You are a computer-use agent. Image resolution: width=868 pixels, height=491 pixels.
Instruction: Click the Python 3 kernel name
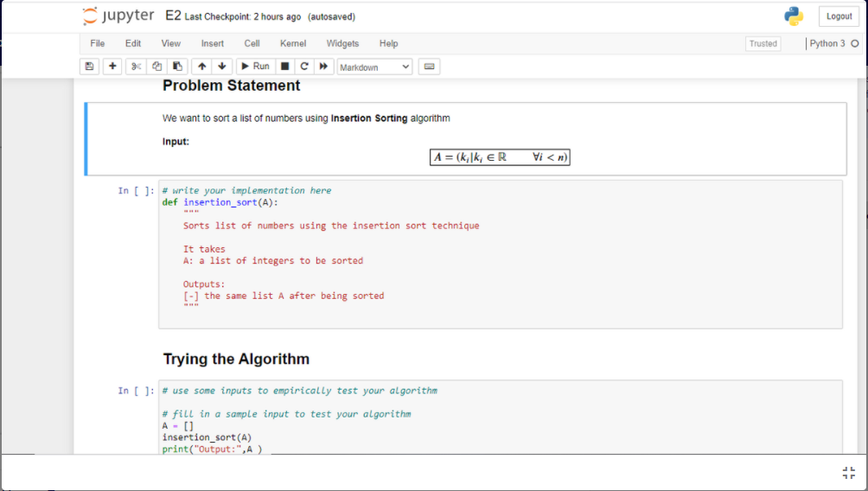click(827, 43)
